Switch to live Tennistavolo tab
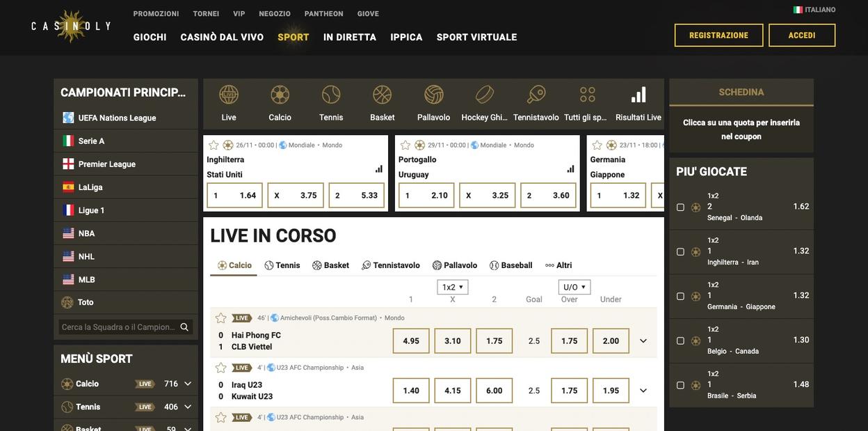868x431 pixels. [x=391, y=265]
